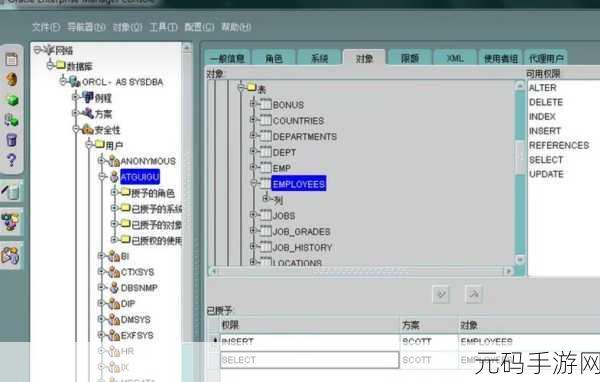
Task: Click the user icon beside CTXSYS
Action: tap(114, 272)
